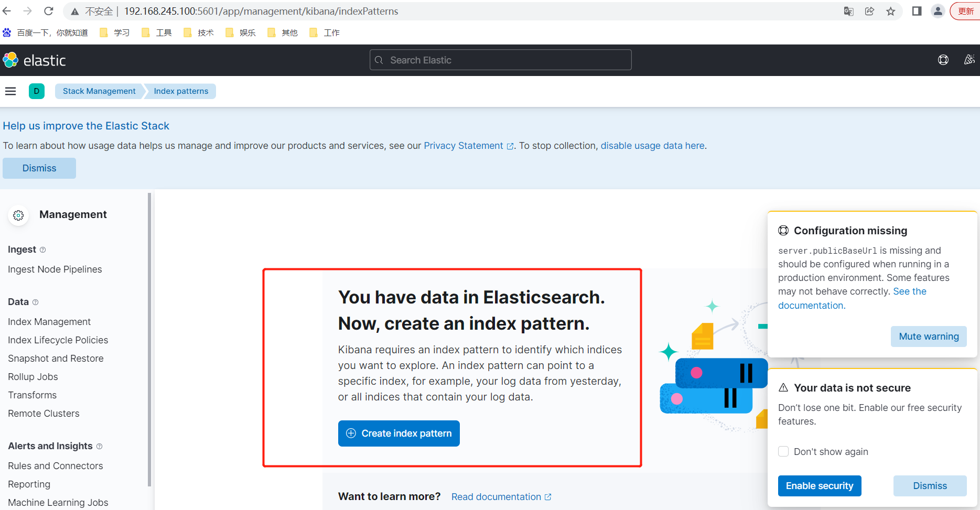Open Reporting in the sidebar
980x510 pixels.
29,484
